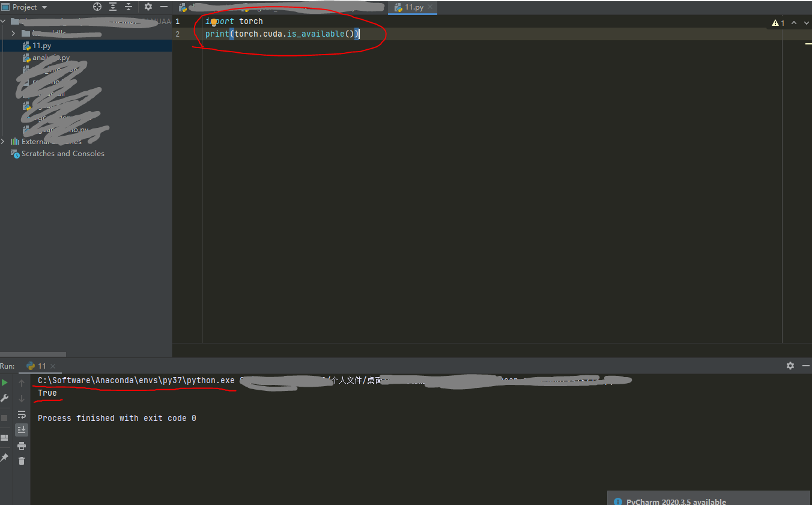812x505 pixels.
Task: Click the Print icon in Run console
Action: pyautogui.click(x=22, y=446)
